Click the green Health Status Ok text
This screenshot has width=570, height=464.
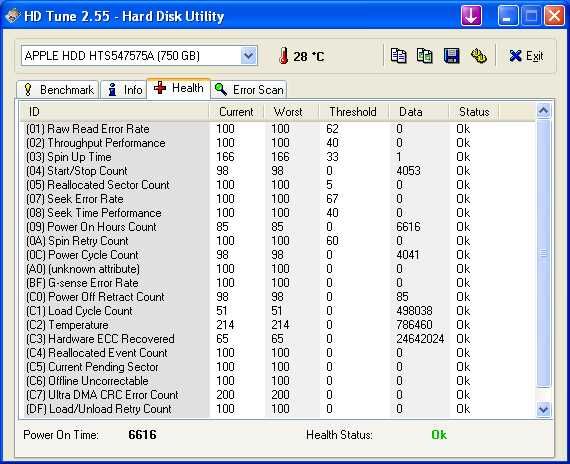pyautogui.click(x=439, y=435)
